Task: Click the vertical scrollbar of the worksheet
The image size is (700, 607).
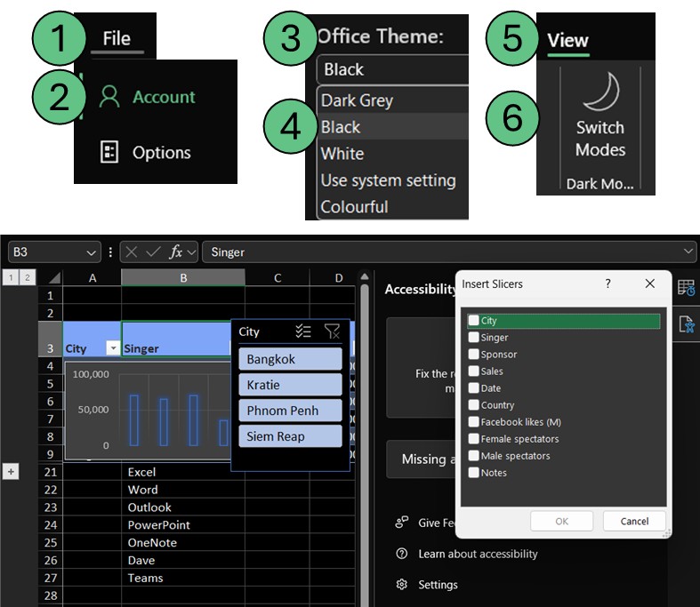Action: [365, 446]
